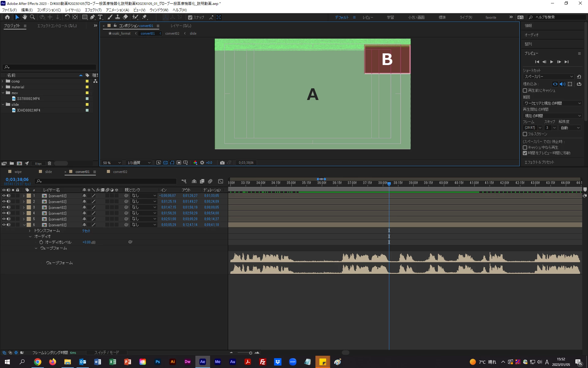Select the Type text tool
The width and height of the screenshot is (588, 368).
[100, 17]
